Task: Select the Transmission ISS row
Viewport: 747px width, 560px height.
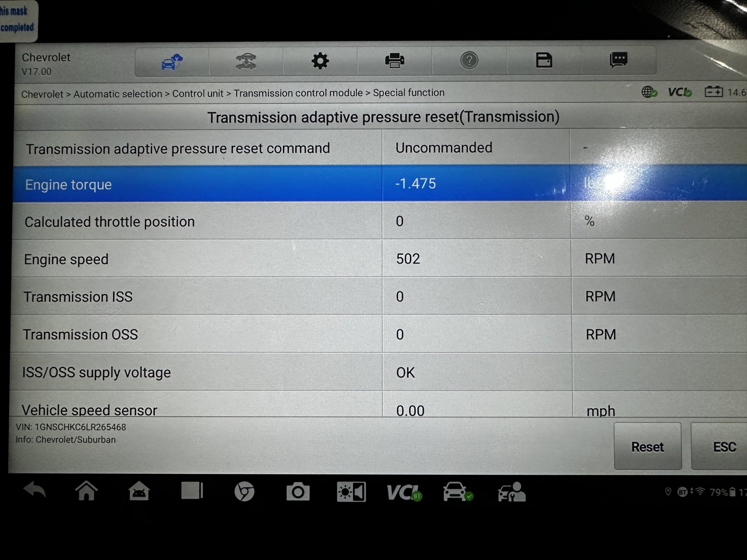Action: click(378, 296)
